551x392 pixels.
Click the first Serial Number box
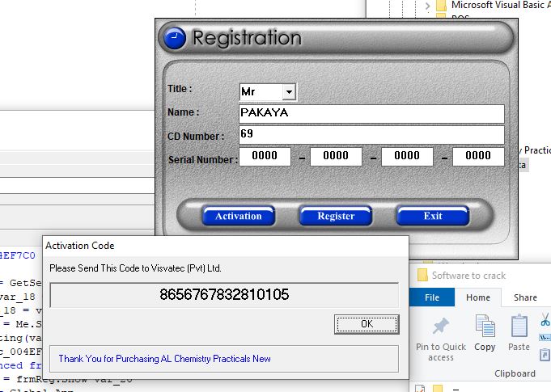pyautogui.click(x=265, y=156)
